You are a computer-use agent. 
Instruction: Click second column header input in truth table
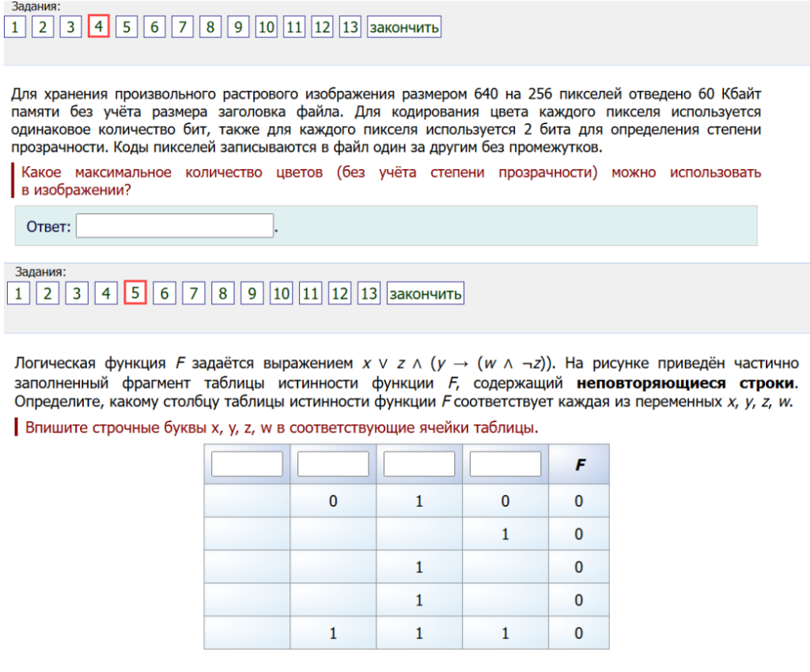[333, 464]
